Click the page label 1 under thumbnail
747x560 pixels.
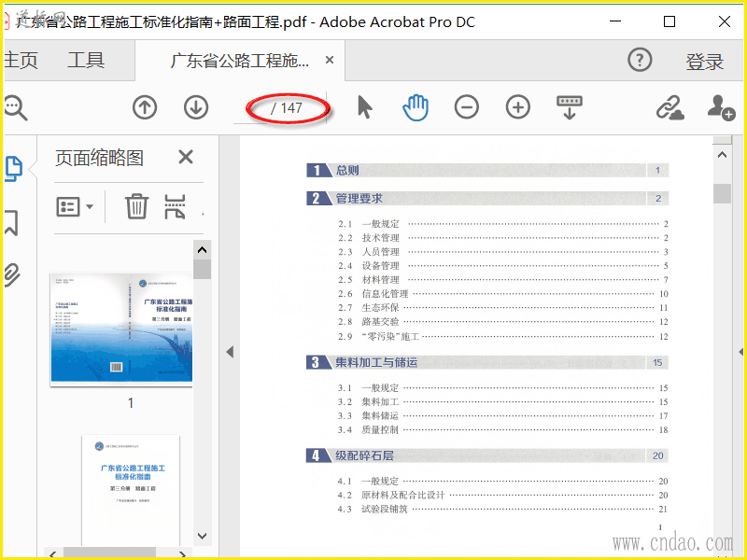tap(131, 403)
